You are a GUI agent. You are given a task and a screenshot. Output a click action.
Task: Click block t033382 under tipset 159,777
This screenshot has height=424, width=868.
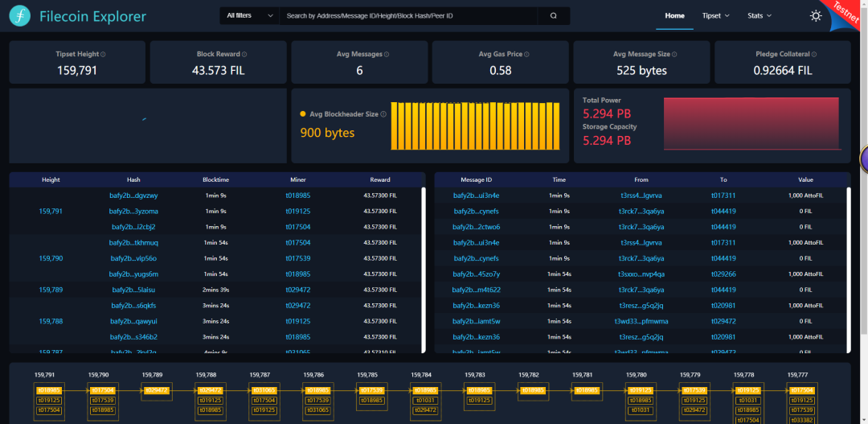coord(802,419)
